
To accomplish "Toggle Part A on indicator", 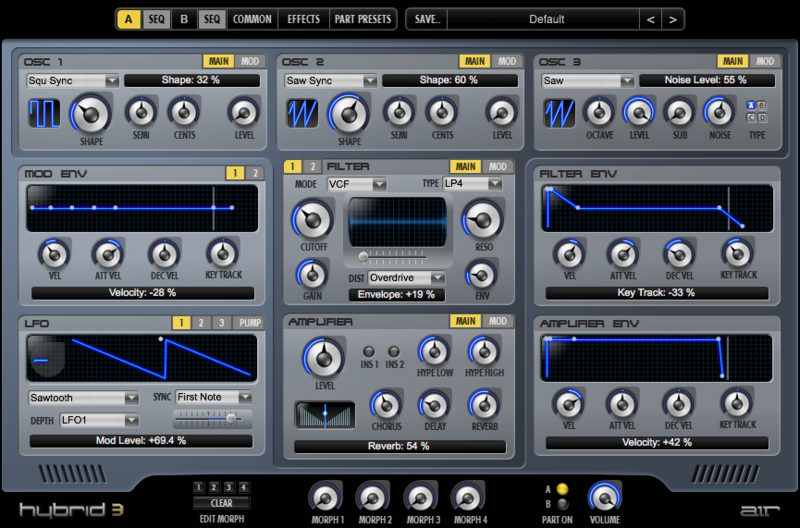I will click(x=561, y=489).
